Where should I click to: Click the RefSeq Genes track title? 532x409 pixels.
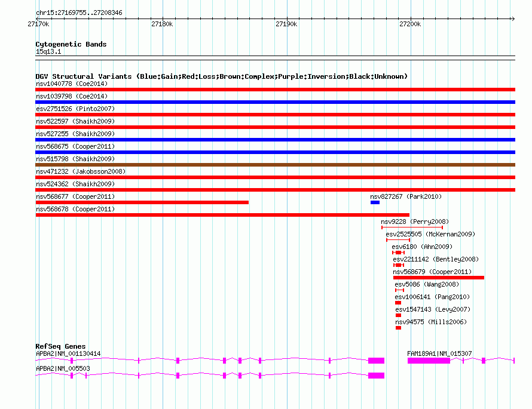(x=60, y=346)
